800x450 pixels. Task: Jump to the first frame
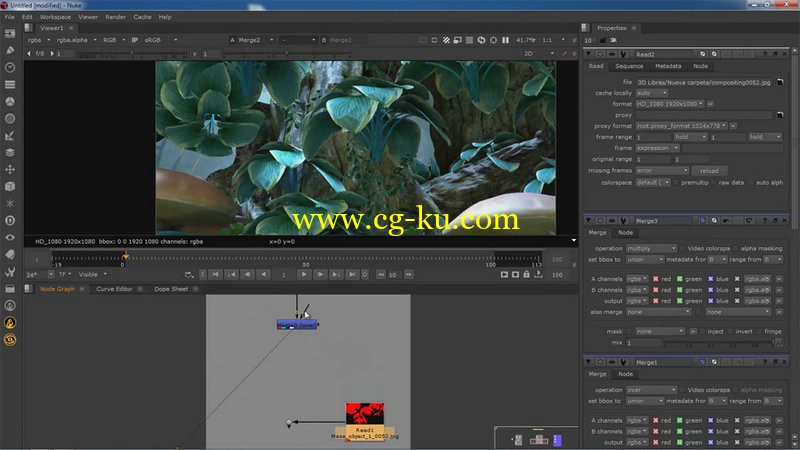coord(216,274)
